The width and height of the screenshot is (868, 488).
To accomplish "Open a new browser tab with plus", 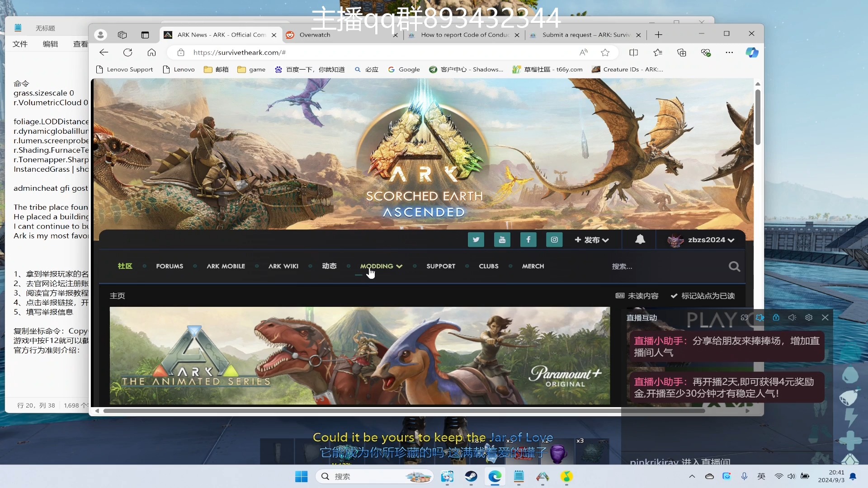I will click(x=659, y=35).
